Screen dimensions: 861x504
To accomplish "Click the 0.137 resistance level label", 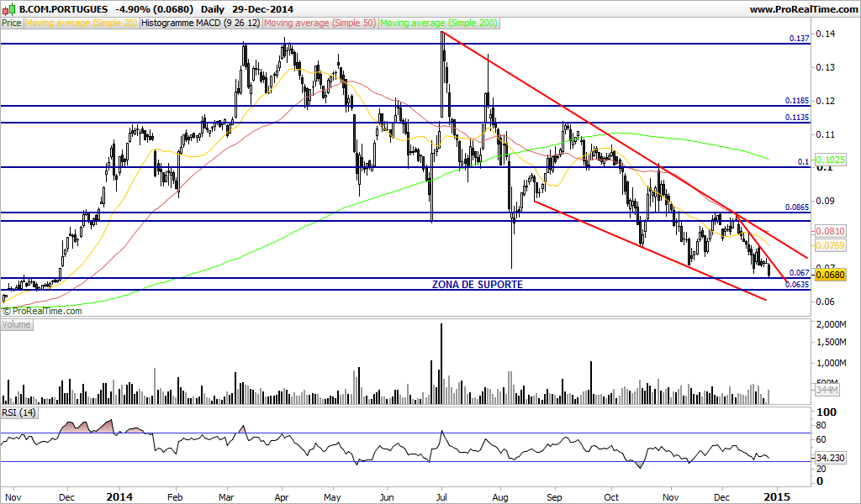I will [799, 39].
